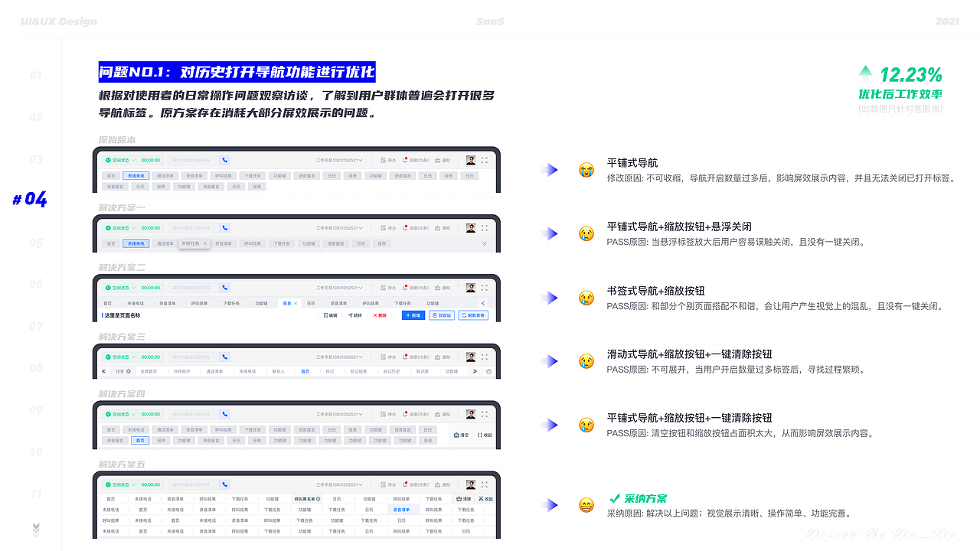Click the 清除 button in solution five
The image size is (980, 551).
point(463,498)
